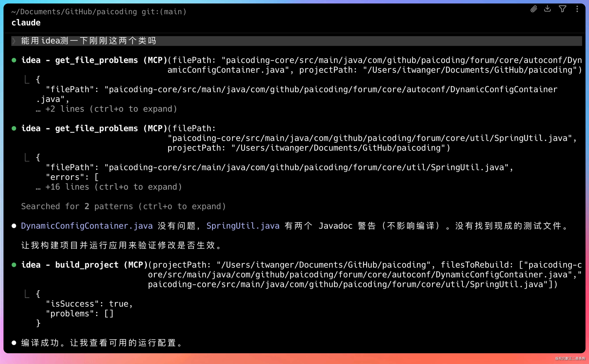Click the paperclip attach icon

click(534, 9)
